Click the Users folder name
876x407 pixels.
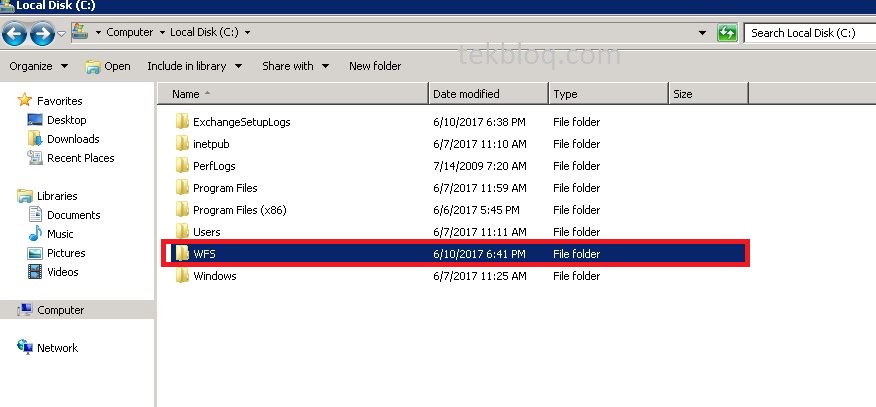tap(207, 232)
